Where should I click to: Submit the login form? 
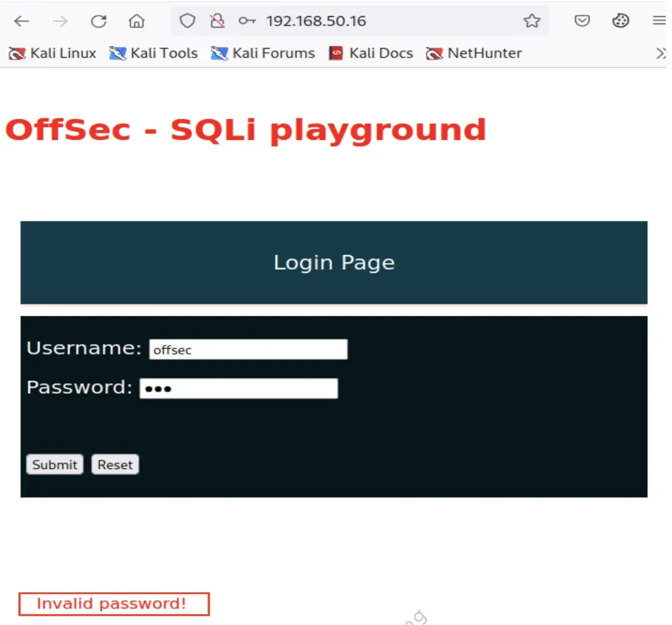coord(55,465)
